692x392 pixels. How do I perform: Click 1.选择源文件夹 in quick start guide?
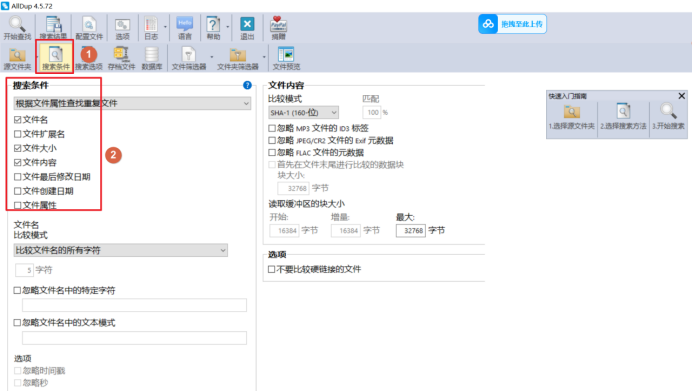point(572,117)
